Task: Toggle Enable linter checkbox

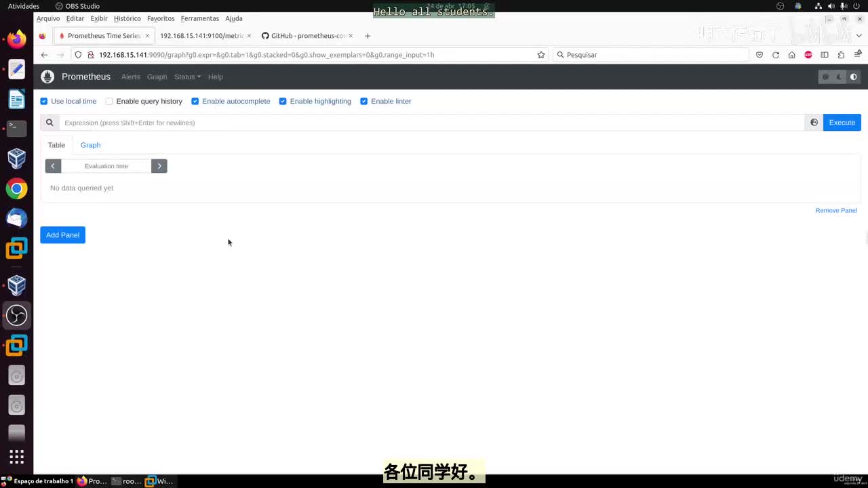Action: 363,101
